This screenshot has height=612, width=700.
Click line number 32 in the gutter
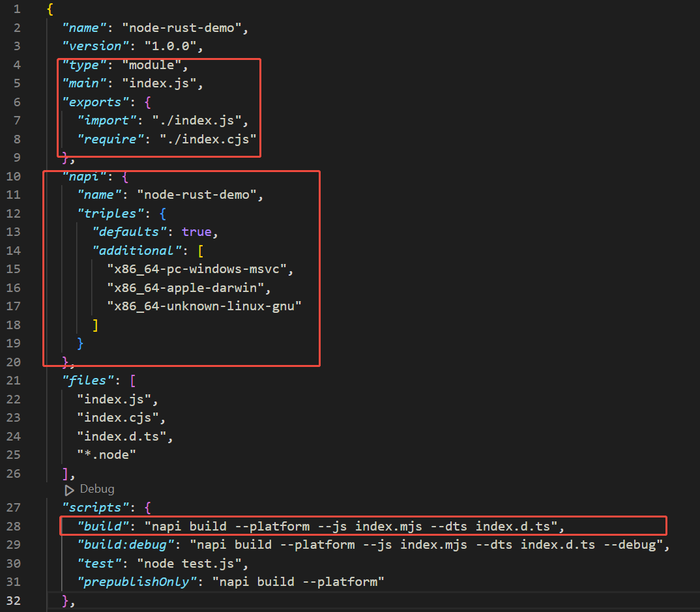tap(14, 600)
